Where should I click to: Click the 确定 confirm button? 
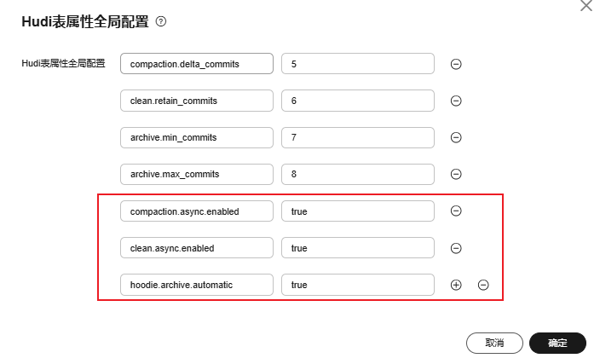tap(557, 343)
